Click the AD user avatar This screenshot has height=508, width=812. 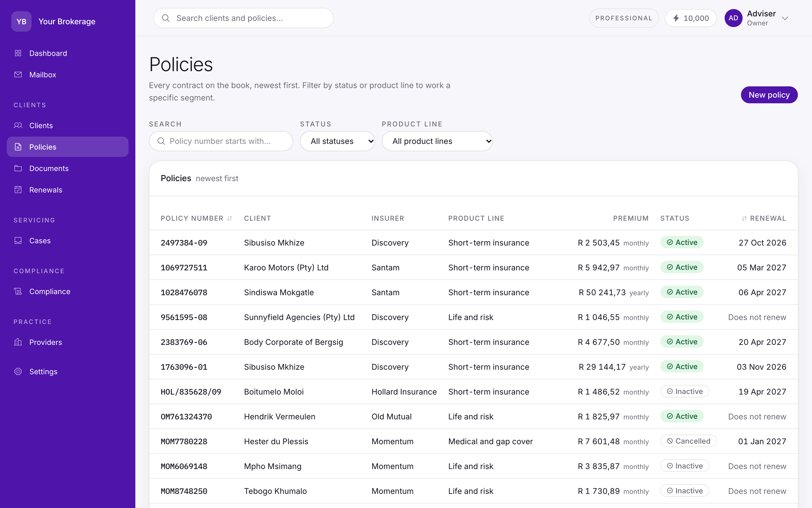point(733,18)
